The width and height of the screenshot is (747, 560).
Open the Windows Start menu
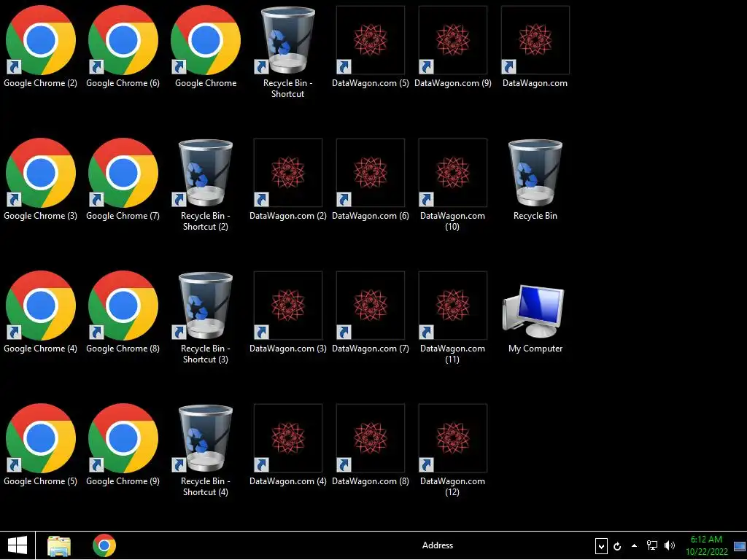pyautogui.click(x=18, y=545)
